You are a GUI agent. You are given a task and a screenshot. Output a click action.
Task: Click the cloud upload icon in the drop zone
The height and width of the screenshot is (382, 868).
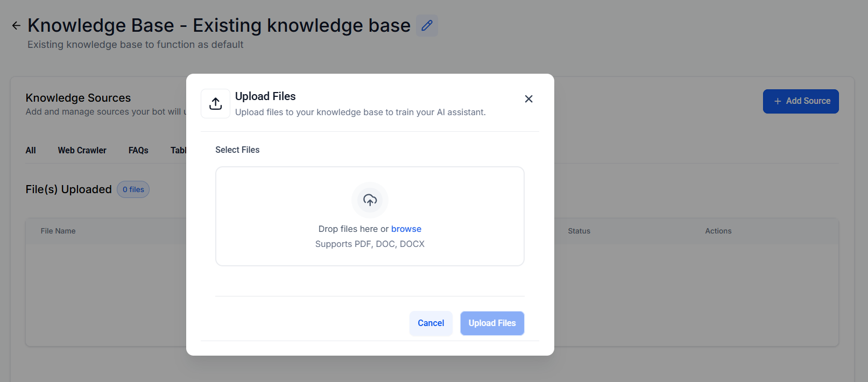click(x=370, y=200)
